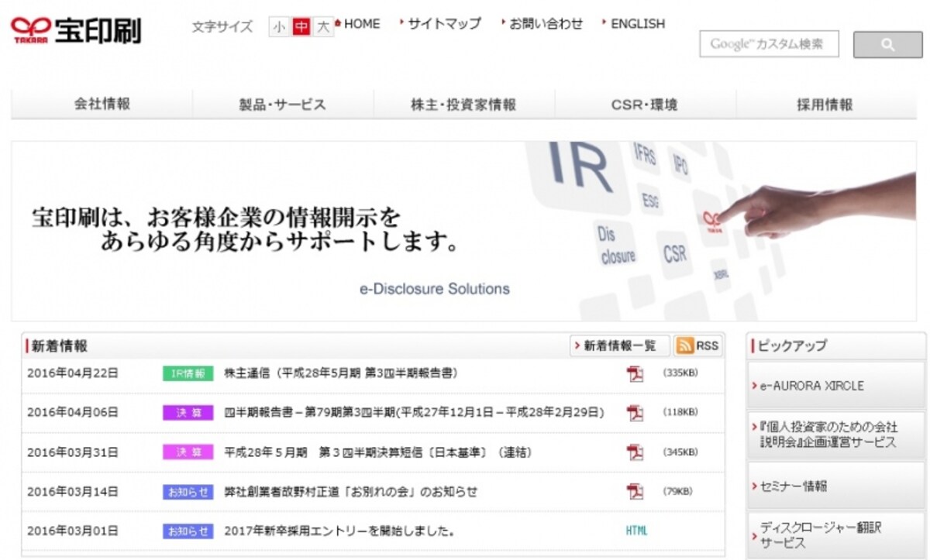Viewport: 930px width, 560px height.
Task: Click file size (335KB) text
Action: (x=680, y=373)
